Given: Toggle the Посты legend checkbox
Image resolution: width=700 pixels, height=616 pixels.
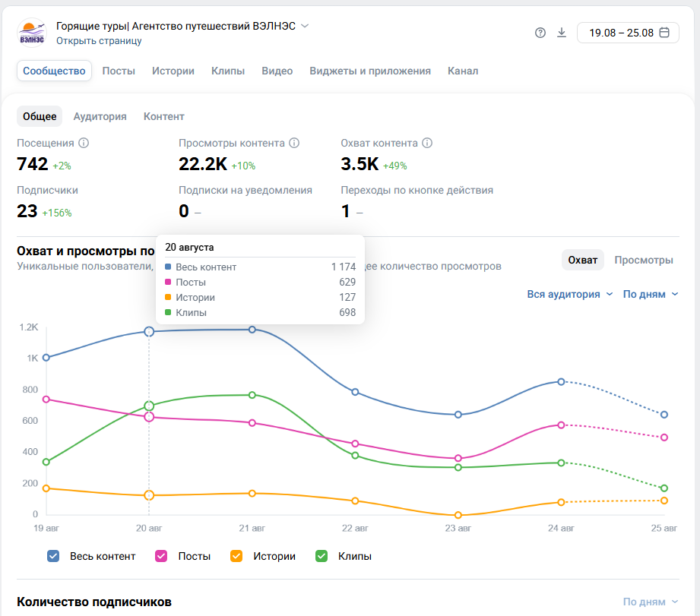Looking at the screenshot, I should [x=161, y=556].
